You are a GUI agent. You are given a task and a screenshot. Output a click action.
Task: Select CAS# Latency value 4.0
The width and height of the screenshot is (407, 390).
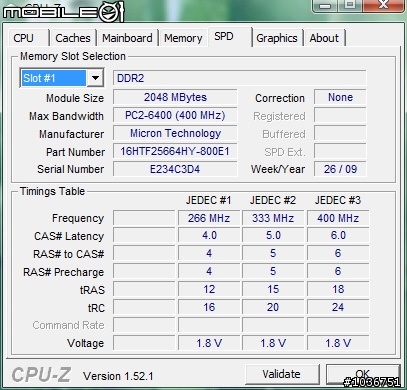pyautogui.click(x=209, y=236)
